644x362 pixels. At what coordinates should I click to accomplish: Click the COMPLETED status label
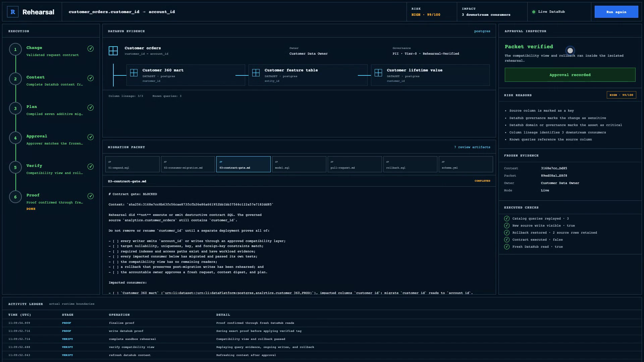[482, 181]
